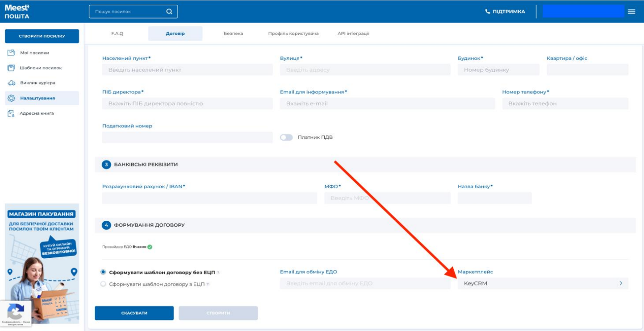Go to Профіль користувача tab

(x=293, y=33)
